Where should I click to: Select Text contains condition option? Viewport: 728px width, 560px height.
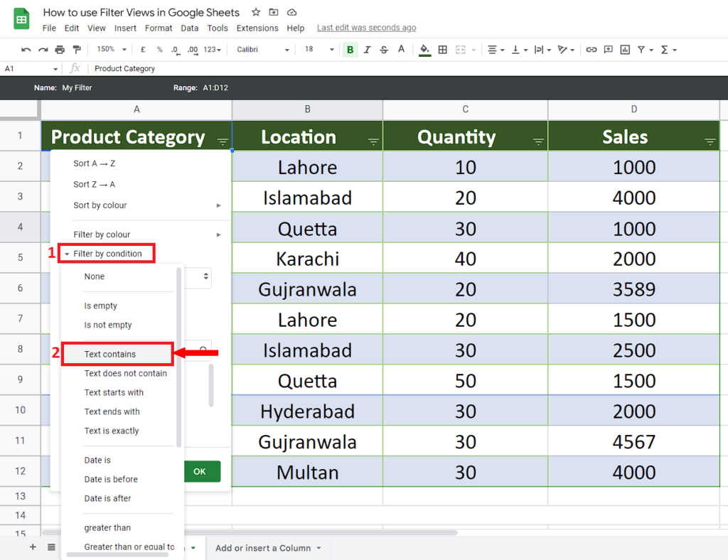pyautogui.click(x=110, y=354)
